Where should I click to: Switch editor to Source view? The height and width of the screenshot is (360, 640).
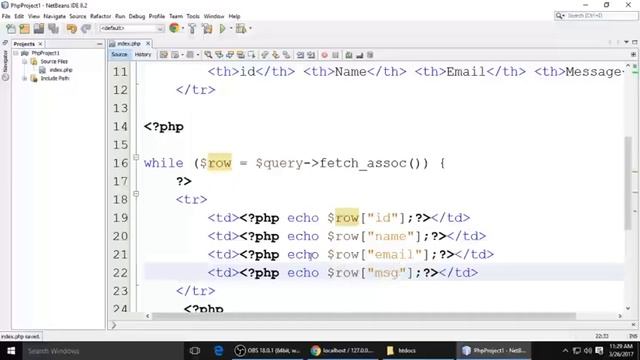(119, 55)
